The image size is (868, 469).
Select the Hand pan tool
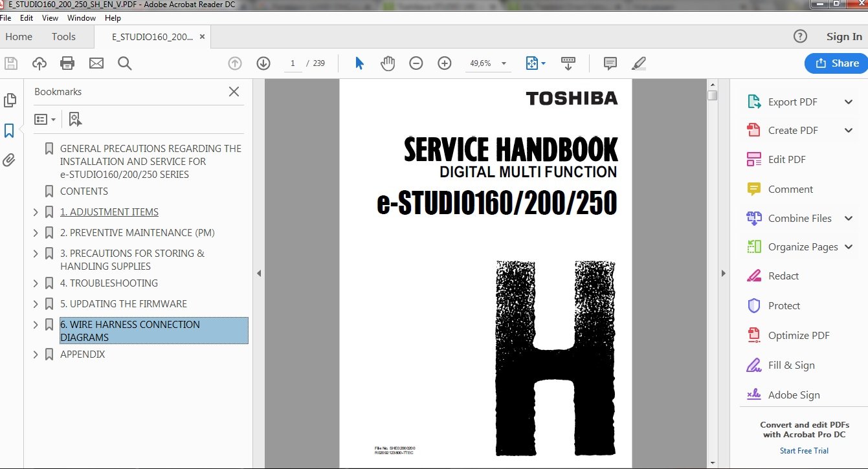click(x=388, y=63)
